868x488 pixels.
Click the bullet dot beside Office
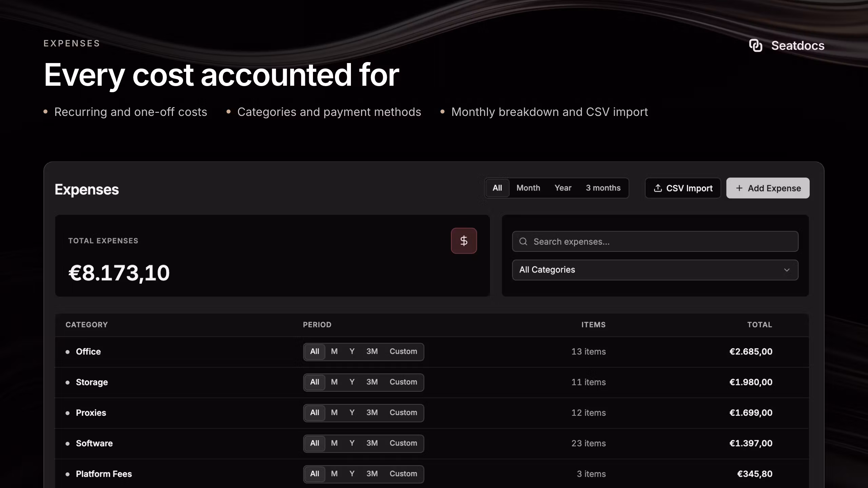click(67, 352)
